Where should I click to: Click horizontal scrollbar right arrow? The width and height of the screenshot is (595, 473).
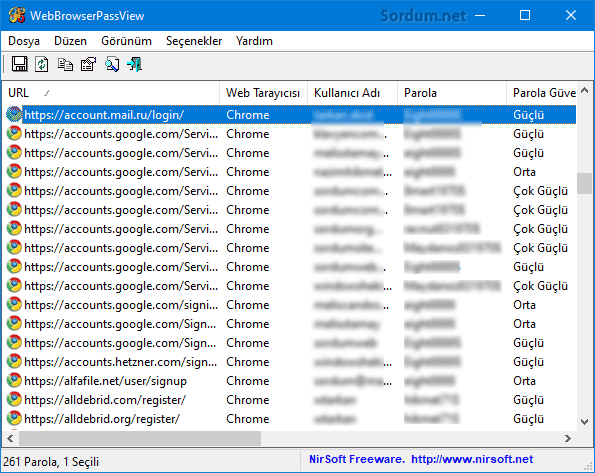[x=568, y=438]
